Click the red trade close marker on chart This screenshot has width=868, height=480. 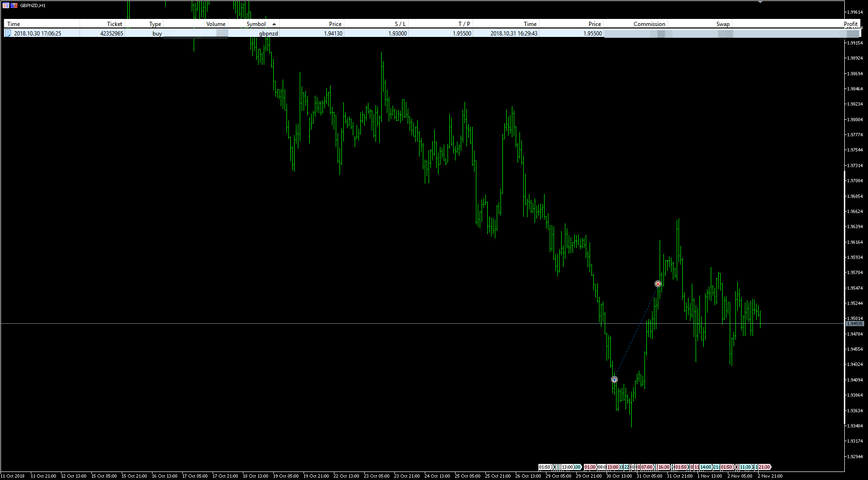click(658, 284)
